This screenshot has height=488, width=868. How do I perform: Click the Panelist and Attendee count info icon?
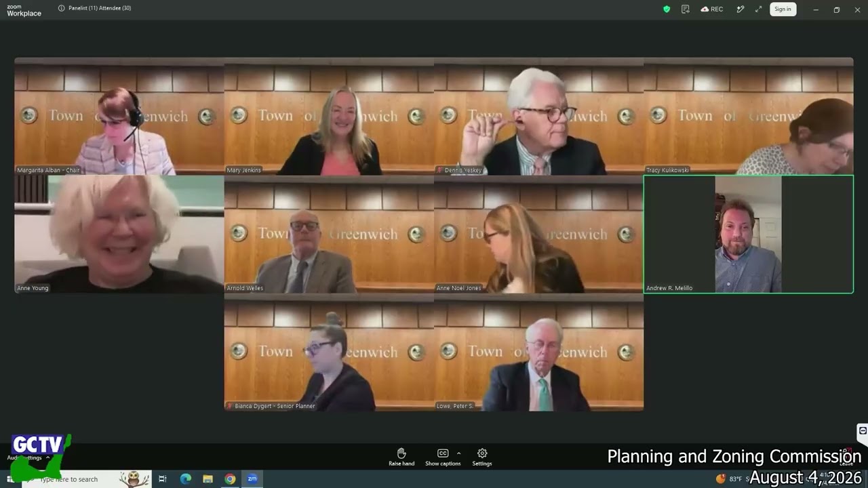62,8
